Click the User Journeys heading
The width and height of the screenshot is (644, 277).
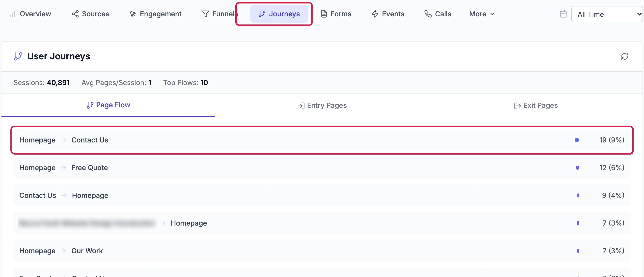tap(58, 56)
